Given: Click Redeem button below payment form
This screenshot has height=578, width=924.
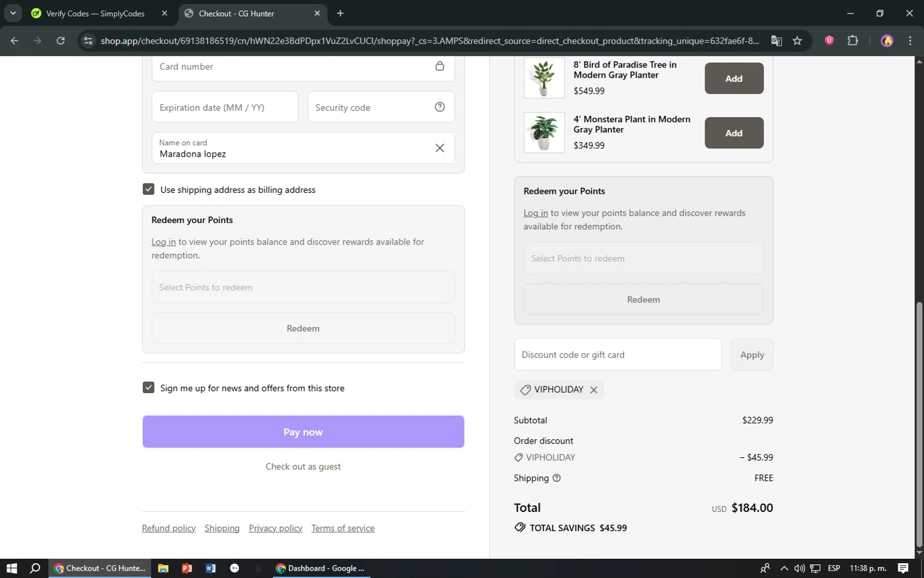Looking at the screenshot, I should (303, 328).
